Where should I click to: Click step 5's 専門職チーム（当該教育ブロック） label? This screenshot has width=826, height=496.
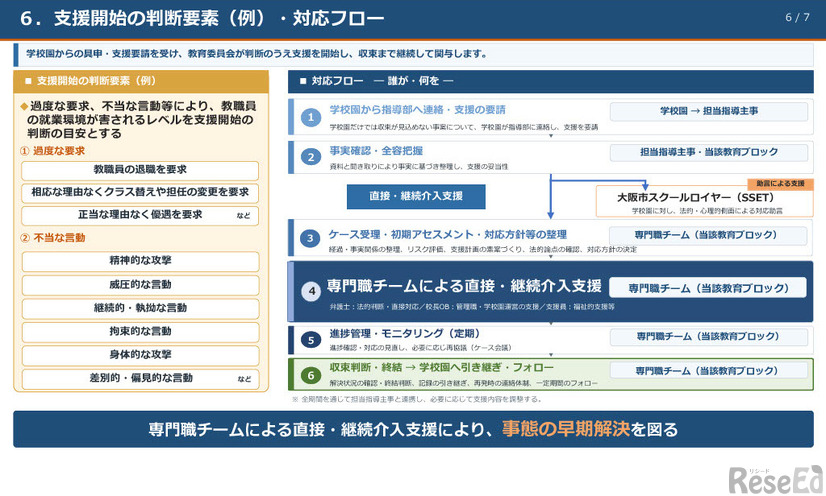709,336
